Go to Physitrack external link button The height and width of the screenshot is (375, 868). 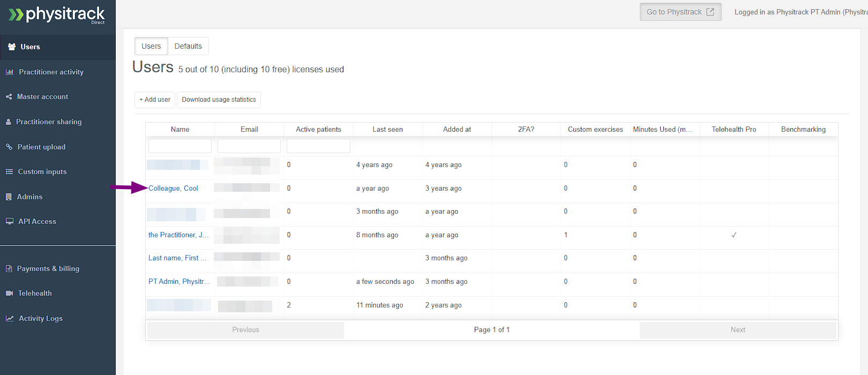[680, 12]
